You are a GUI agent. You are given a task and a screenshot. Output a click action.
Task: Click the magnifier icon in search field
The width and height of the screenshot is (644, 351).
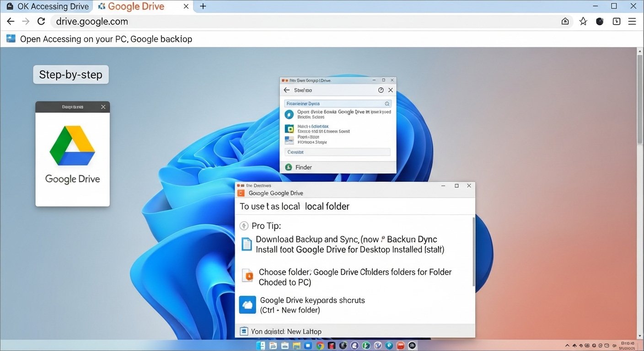(387, 104)
